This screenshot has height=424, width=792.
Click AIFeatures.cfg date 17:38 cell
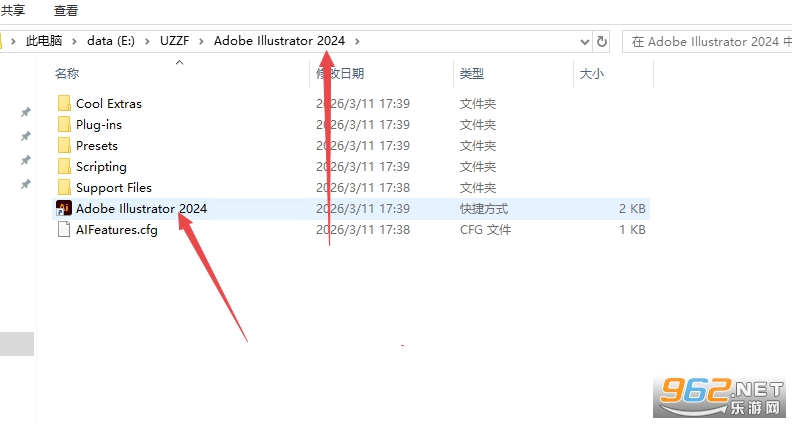(x=363, y=230)
